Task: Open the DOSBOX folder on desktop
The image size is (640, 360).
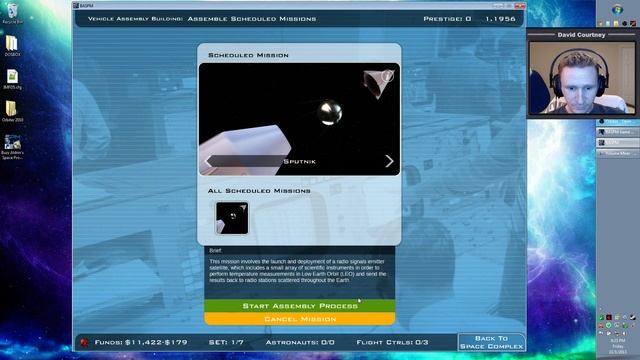Action: tap(12, 46)
